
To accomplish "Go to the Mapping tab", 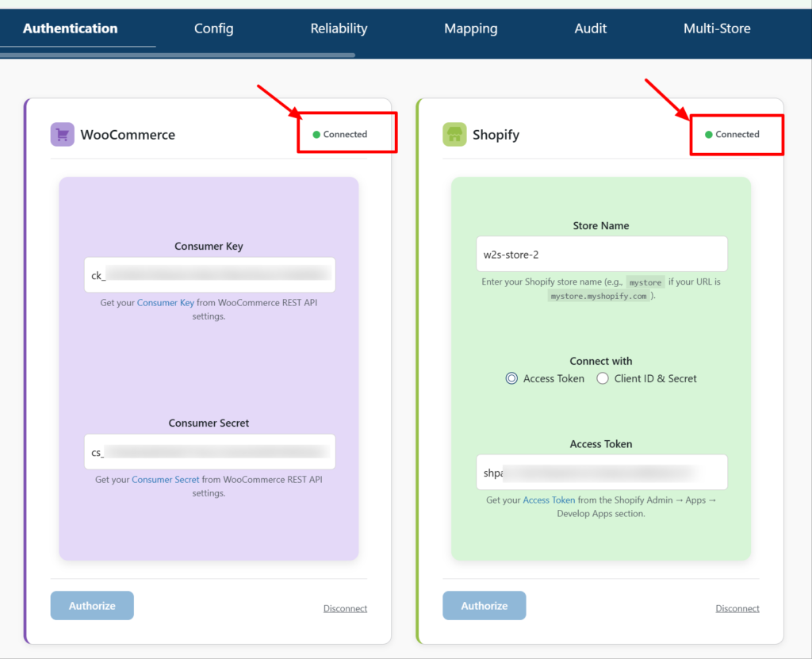I will coord(471,29).
